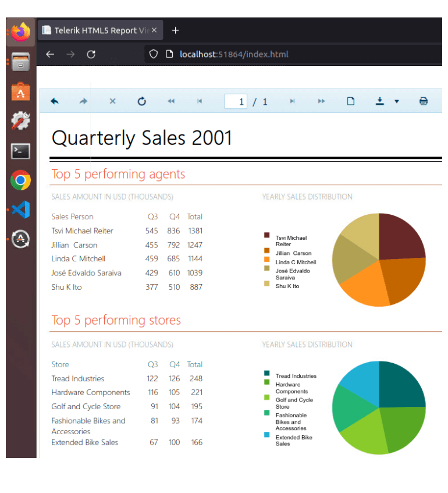Open the export format dropdown arrow
Viewport: 448px width, 493px height.
coord(397,101)
